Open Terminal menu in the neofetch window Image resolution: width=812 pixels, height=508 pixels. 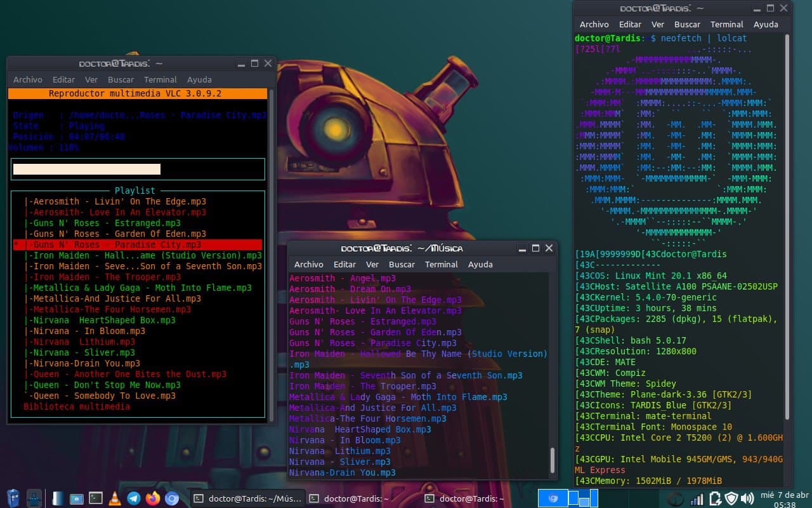[x=726, y=24]
